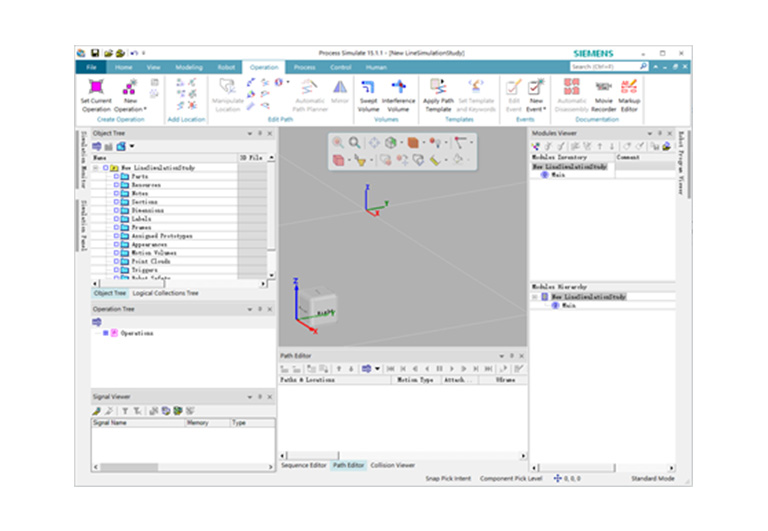
Task: Click the Signal Viewer filter funnel icon
Action: pos(125,411)
